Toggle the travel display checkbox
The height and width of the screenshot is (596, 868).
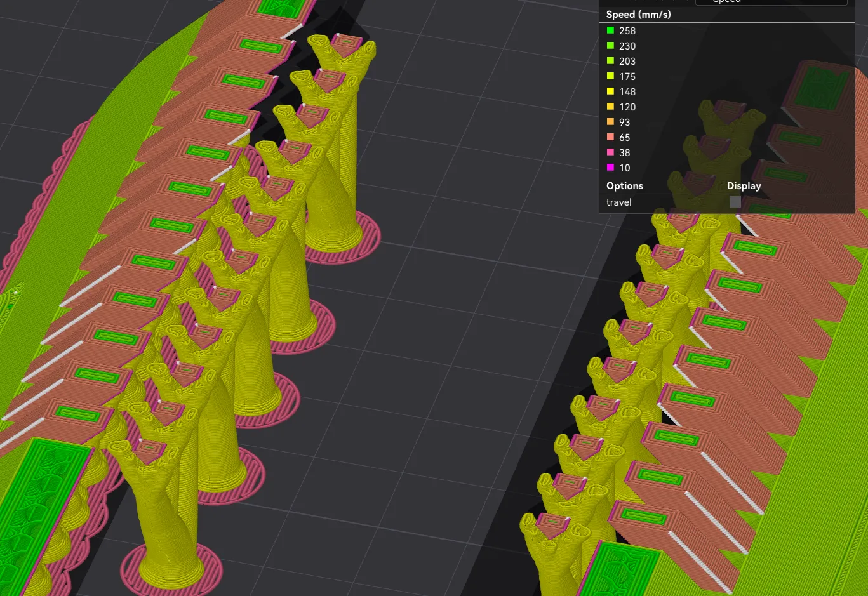pos(735,202)
